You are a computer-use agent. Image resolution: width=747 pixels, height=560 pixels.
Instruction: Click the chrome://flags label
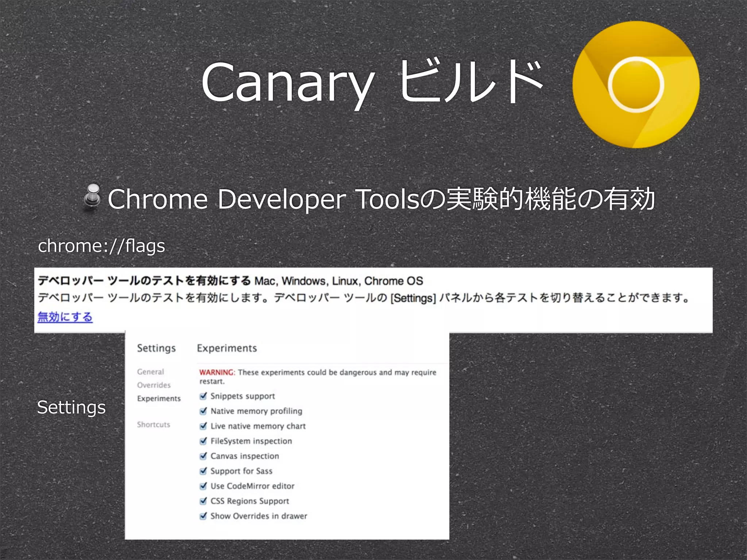tap(102, 246)
